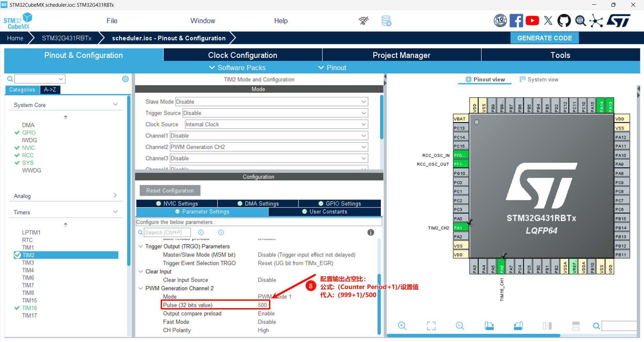
Task: Open the Channel3 dropdown
Action: (269, 158)
